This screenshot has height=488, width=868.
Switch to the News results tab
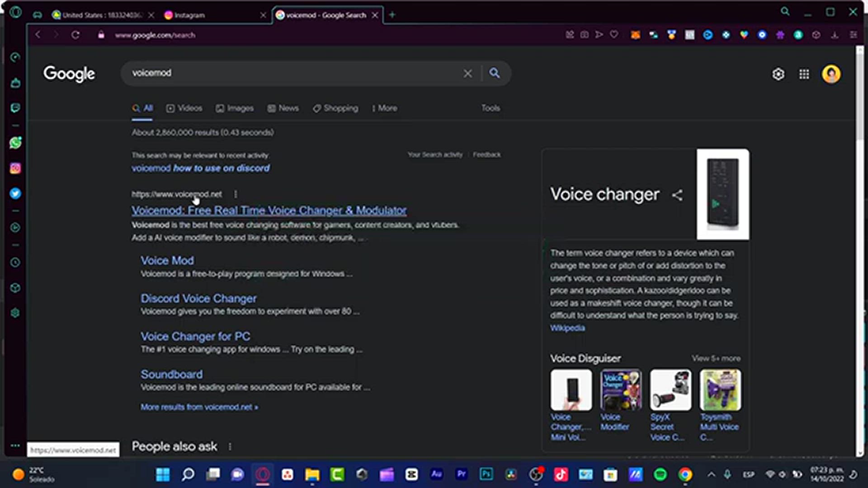[x=283, y=108]
